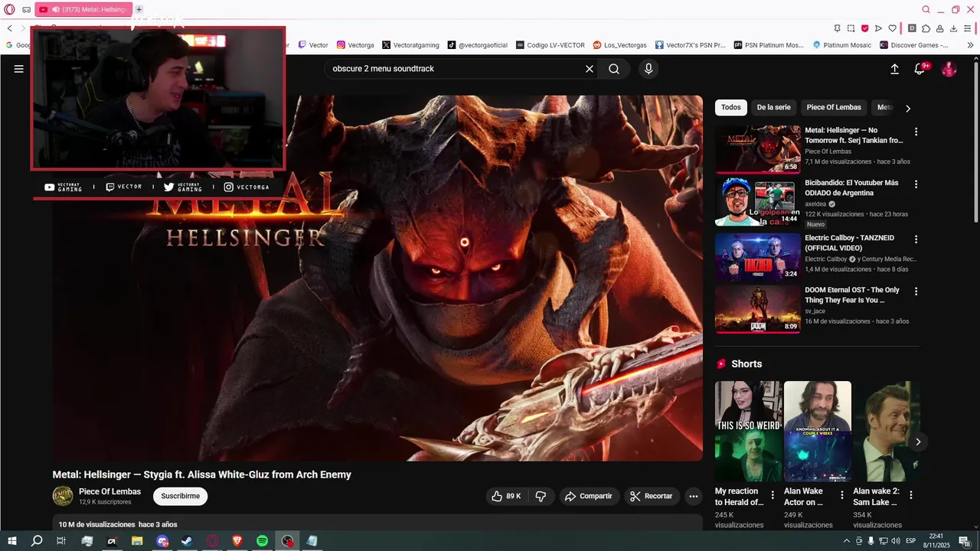Open Spotify from the taskbar
Screen dimensions: 980x551
(x=262, y=541)
